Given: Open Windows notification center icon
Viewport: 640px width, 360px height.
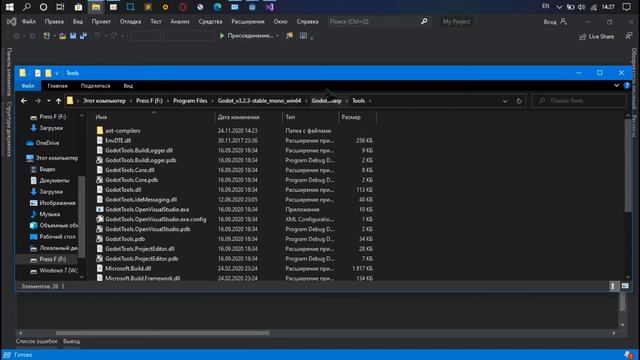Looking at the screenshot, I should pyautogui.click(x=627, y=7).
